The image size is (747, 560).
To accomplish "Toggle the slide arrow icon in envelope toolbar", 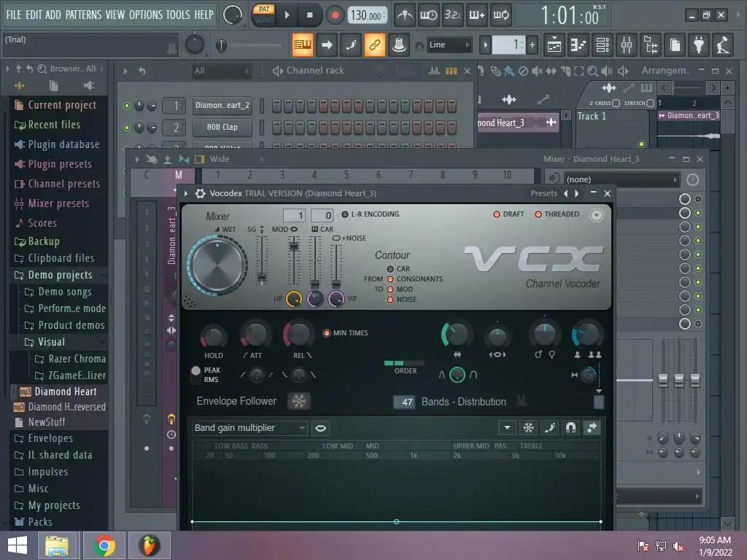I will coord(592,427).
